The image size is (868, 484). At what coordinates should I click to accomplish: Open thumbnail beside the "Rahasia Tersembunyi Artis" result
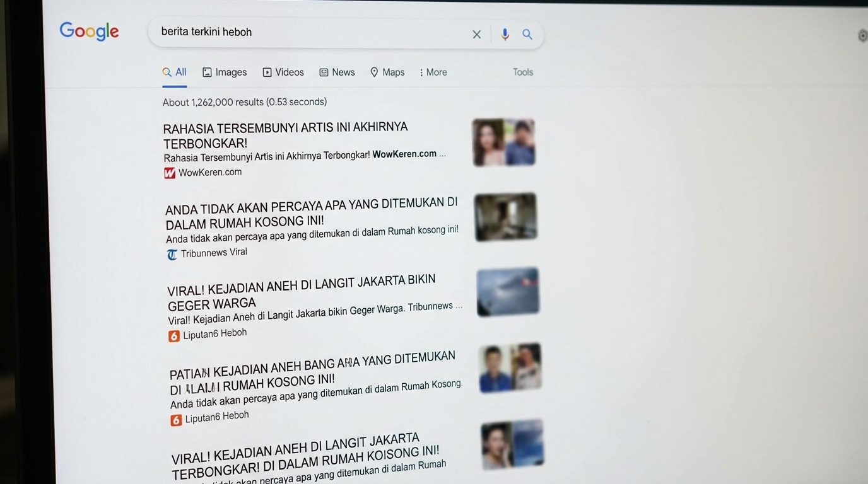pyautogui.click(x=503, y=142)
